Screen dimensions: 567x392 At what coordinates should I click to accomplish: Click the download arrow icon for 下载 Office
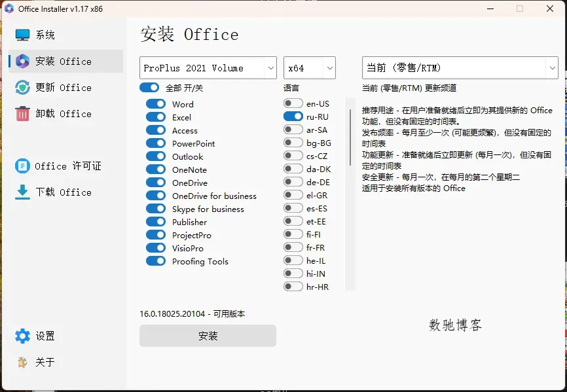point(22,192)
